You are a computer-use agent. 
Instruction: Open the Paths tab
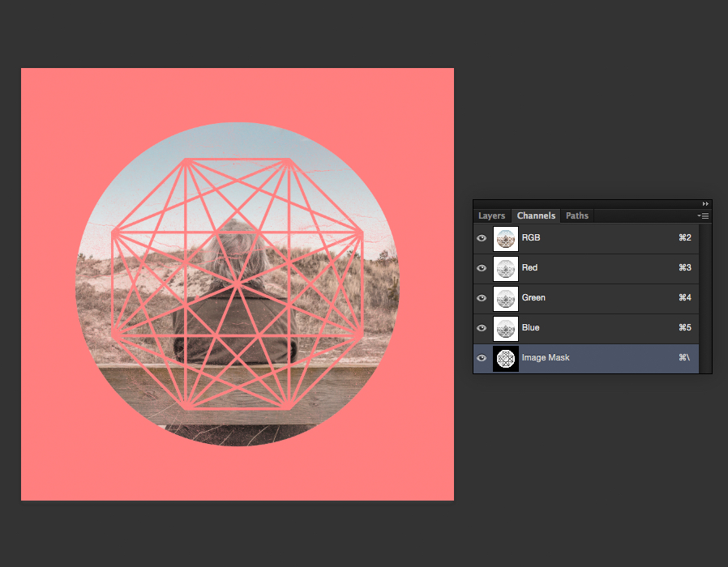577,215
